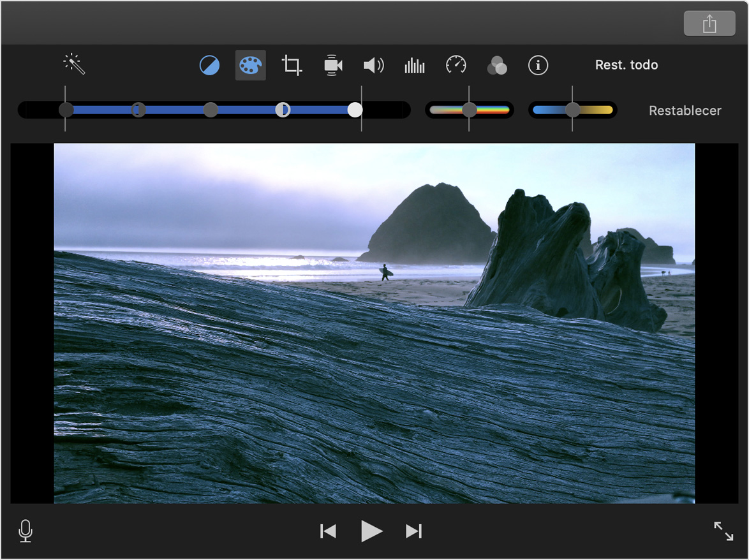749x560 pixels.
Task: Click the Rest. todo button
Action: [627, 64]
